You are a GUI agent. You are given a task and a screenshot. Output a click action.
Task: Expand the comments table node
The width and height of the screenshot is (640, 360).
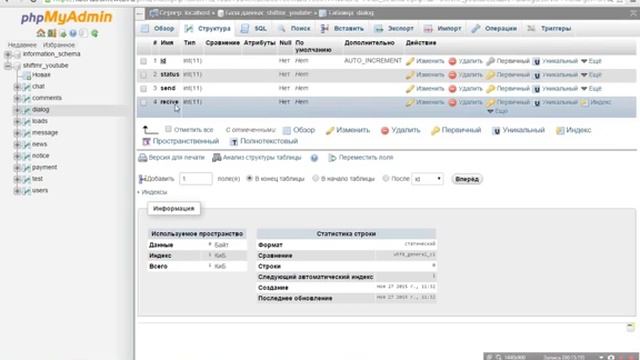(17, 98)
